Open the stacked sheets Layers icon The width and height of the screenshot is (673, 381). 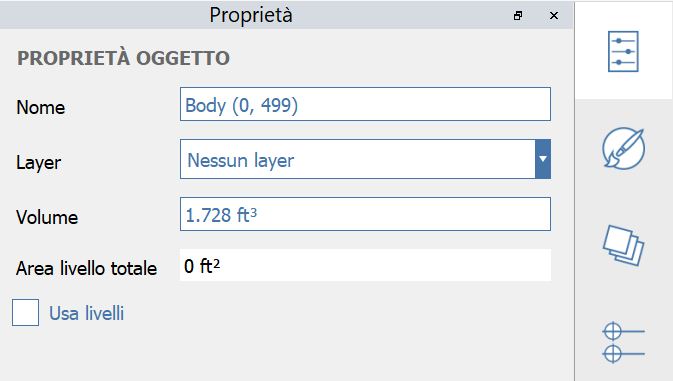[624, 245]
